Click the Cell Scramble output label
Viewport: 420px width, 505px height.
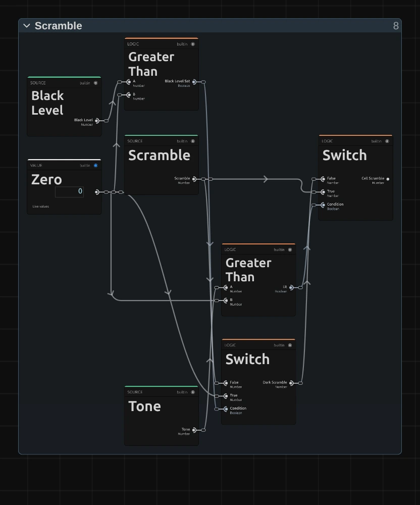pyautogui.click(x=373, y=178)
